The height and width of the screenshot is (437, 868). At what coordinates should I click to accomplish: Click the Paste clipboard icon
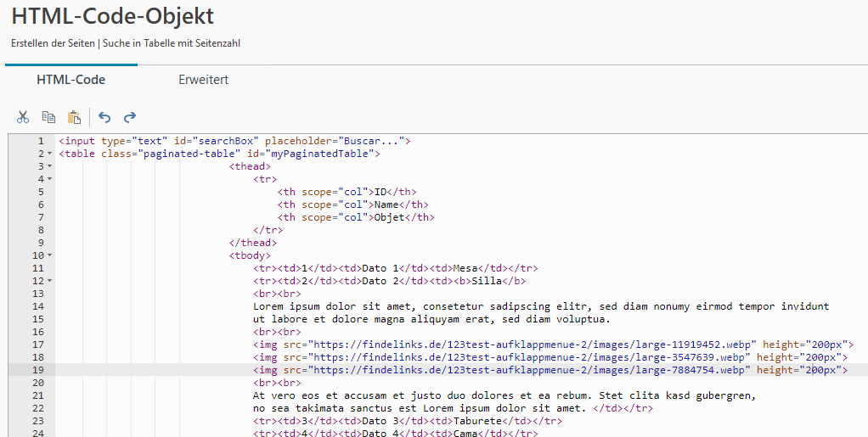pyautogui.click(x=74, y=117)
